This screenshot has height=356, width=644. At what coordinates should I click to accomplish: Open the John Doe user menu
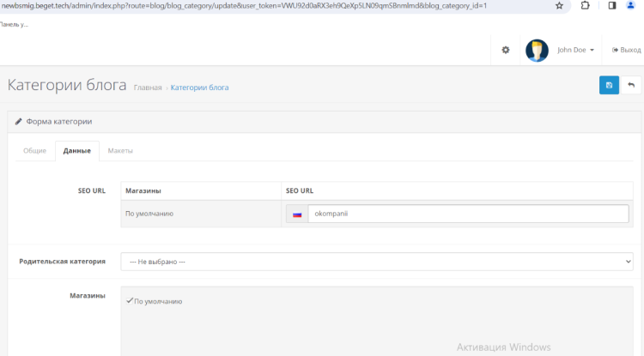pos(575,51)
